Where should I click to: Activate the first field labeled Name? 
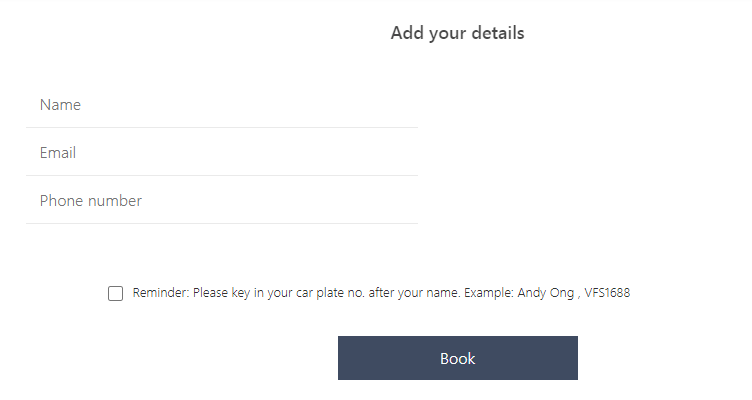[222, 105]
